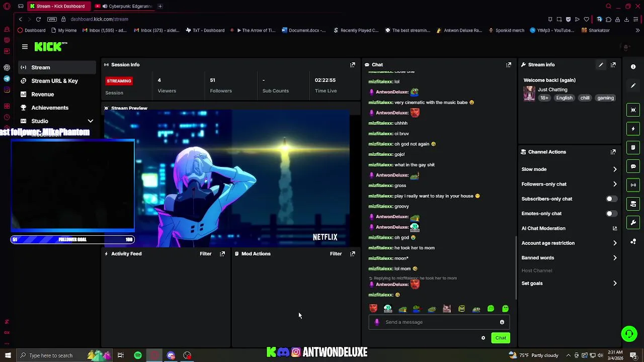Click the Windows Start button
The image size is (644, 362).
click(8, 355)
